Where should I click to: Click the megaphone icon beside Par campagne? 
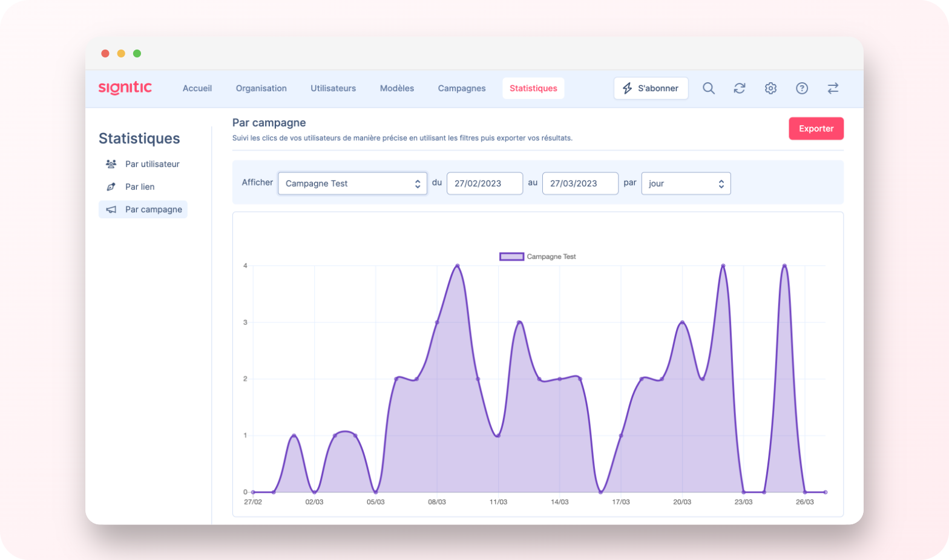click(111, 209)
